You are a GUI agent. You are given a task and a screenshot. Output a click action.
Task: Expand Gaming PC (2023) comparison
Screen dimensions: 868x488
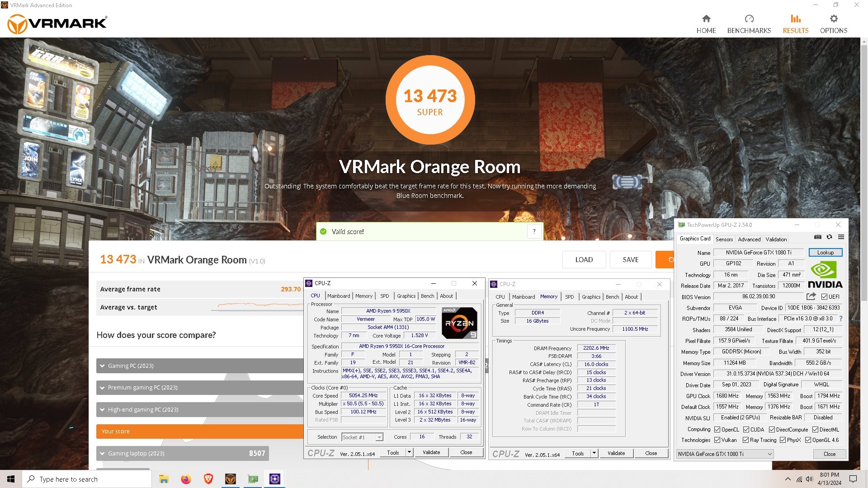pos(200,366)
